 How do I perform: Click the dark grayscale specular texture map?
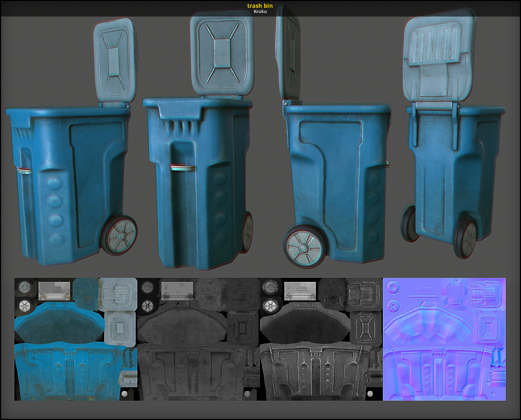198,339
